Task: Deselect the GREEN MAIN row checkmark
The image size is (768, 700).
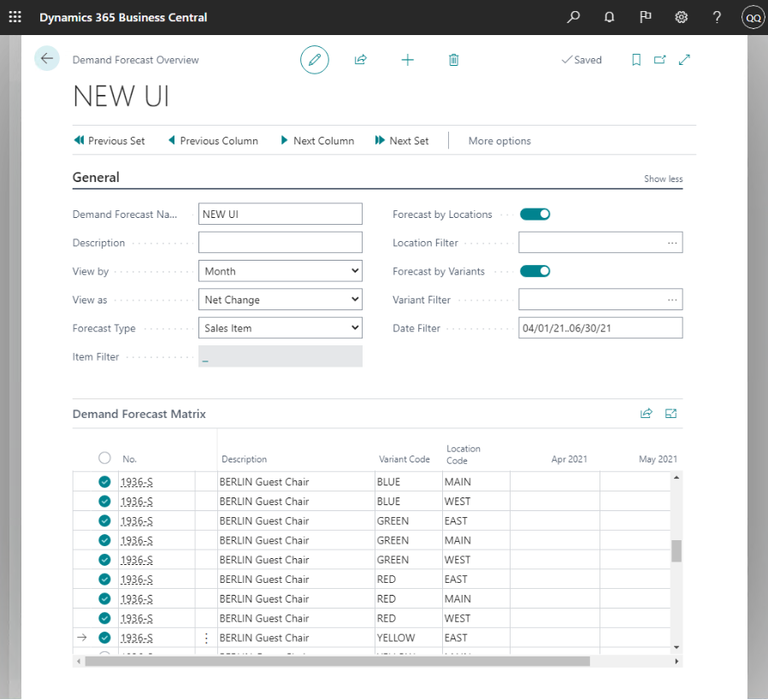Action: tap(104, 540)
